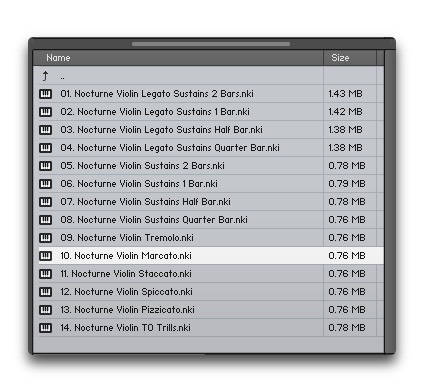
Task: Select 04. Nocturne Violin Legato Sustains Quarter Bar.nki
Action: [x=170, y=148]
